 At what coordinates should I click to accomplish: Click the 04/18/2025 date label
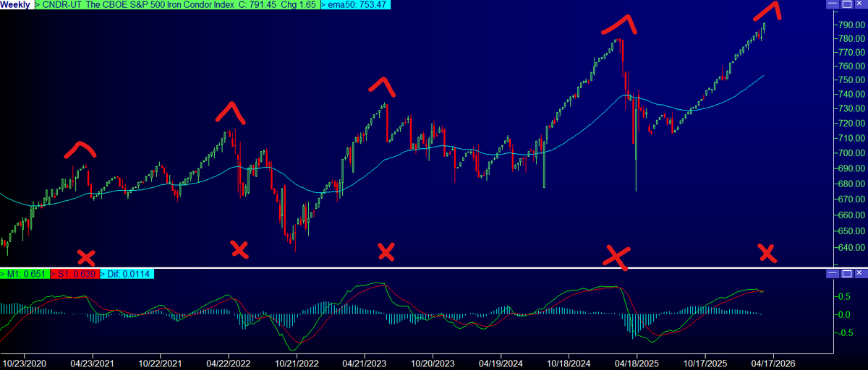(637, 363)
